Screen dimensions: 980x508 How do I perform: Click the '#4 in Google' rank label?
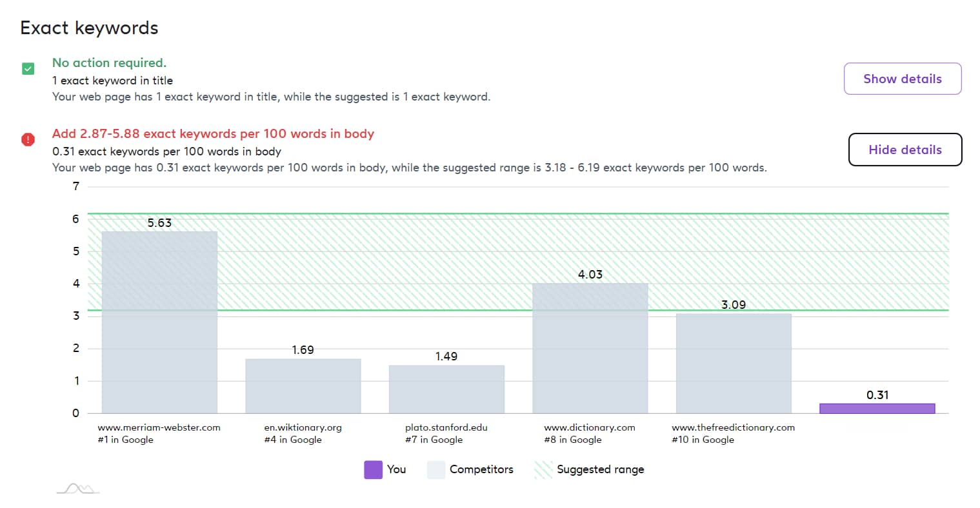point(293,440)
